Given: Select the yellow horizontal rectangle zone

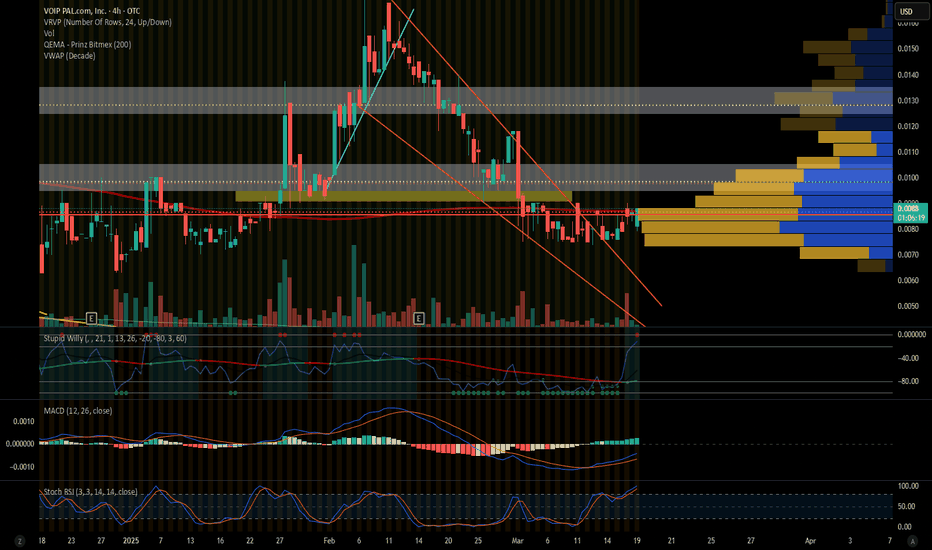Looking at the screenshot, I should (404, 196).
